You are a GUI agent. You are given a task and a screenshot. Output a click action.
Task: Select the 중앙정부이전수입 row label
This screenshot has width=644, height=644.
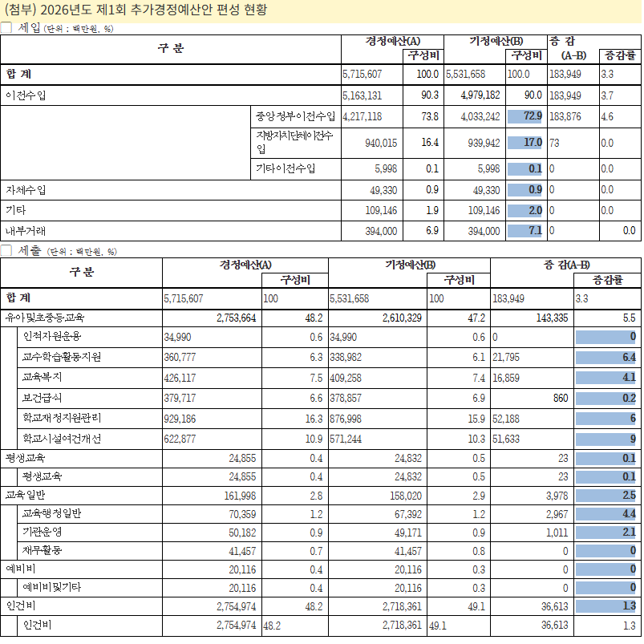pyautogui.click(x=294, y=116)
